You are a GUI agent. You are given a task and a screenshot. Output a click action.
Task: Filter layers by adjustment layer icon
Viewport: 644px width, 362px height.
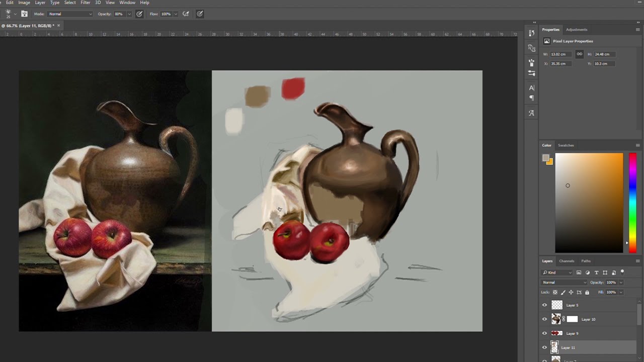tap(588, 273)
